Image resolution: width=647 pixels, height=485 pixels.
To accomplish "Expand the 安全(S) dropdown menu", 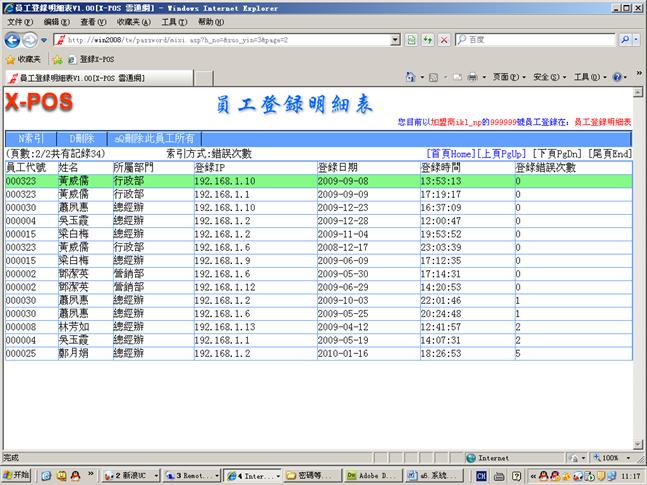I will (547, 76).
